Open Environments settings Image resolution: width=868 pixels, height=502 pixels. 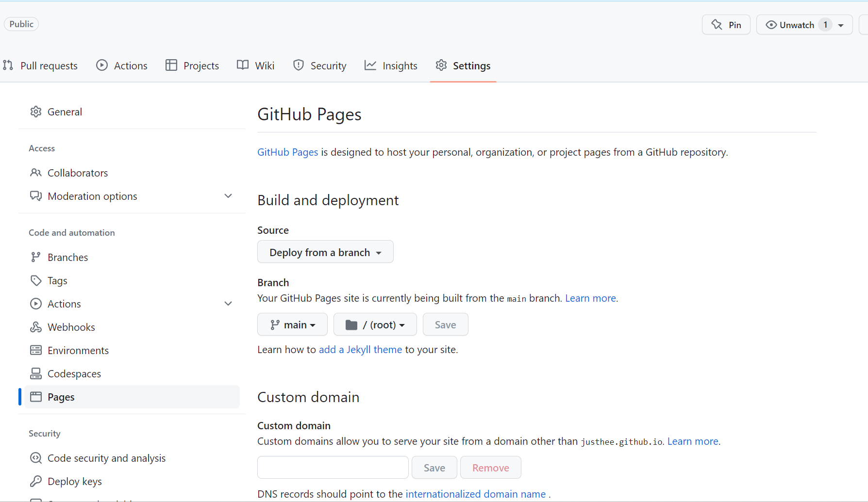pos(132,350)
